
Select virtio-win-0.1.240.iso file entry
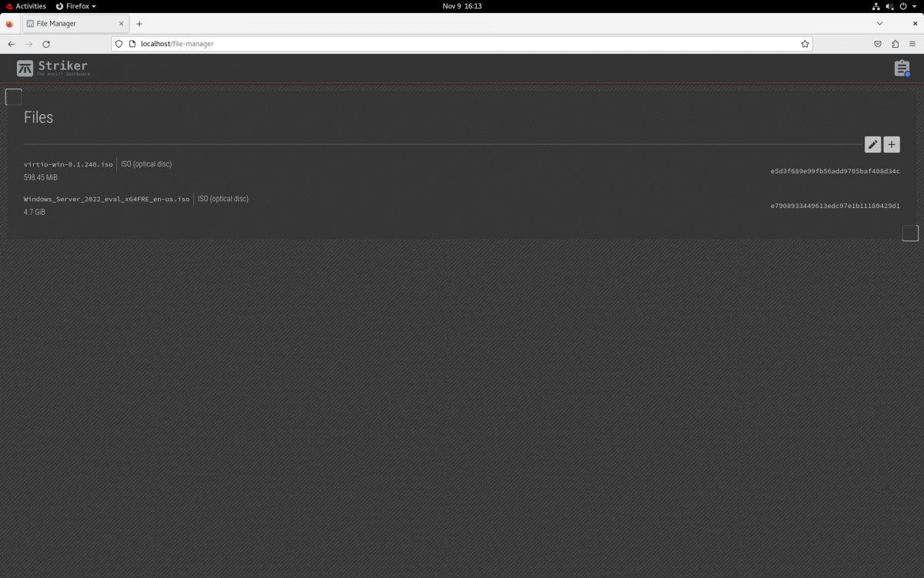(69, 164)
